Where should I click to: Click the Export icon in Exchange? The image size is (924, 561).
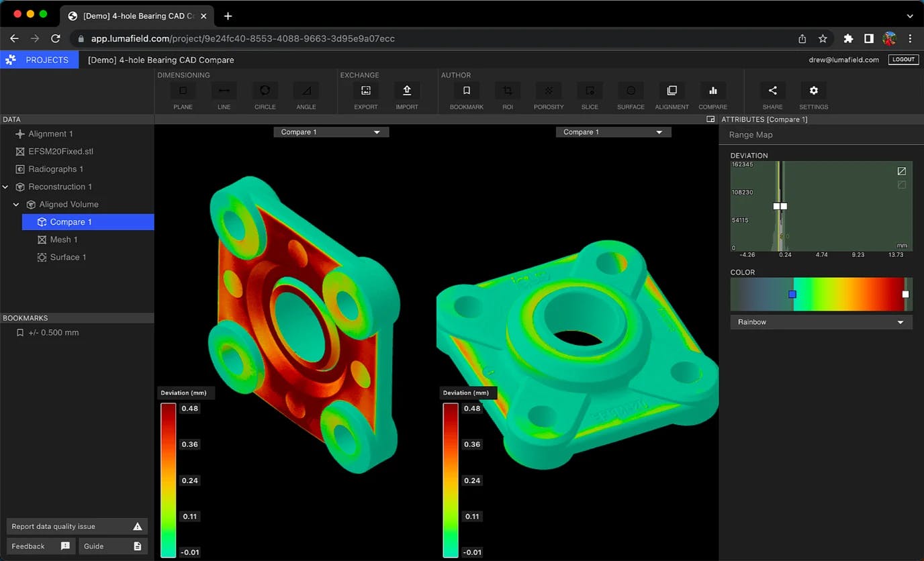[x=365, y=91]
